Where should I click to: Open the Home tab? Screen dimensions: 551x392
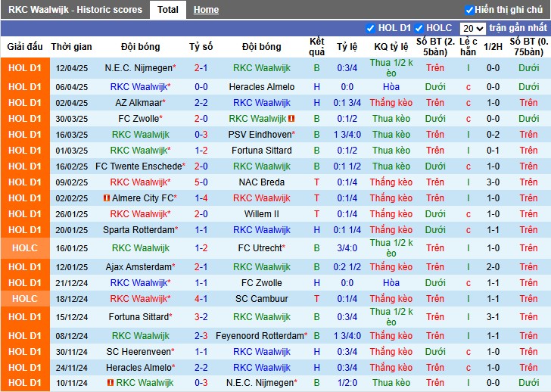[x=206, y=10]
